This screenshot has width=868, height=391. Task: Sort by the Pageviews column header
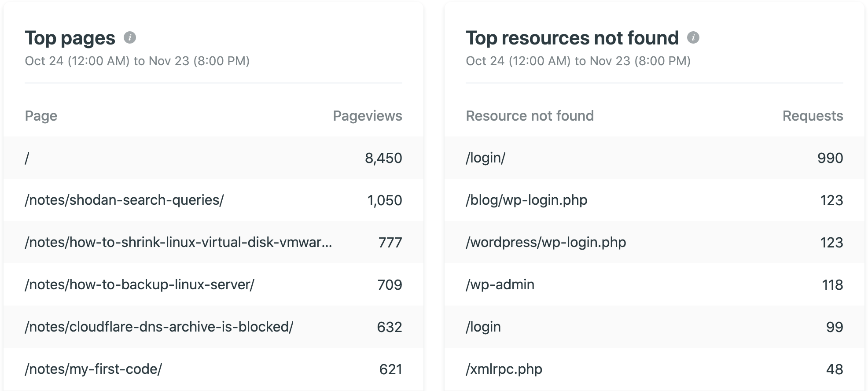pos(367,116)
